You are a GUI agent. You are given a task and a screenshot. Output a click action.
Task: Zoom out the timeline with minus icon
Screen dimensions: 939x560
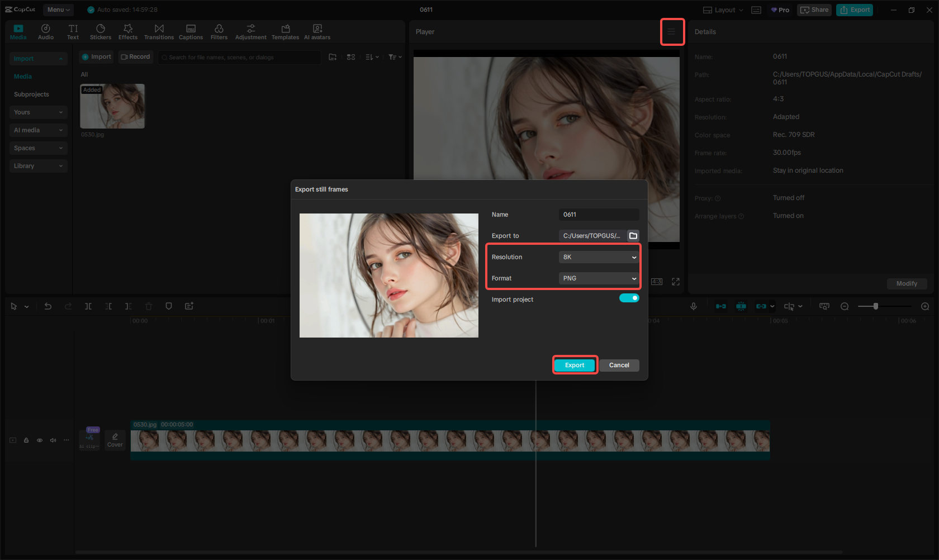(845, 306)
